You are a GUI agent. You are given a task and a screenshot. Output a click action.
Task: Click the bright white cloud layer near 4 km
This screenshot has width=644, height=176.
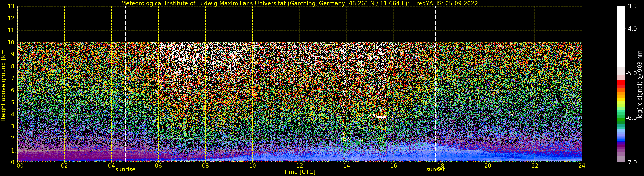pos(381,117)
